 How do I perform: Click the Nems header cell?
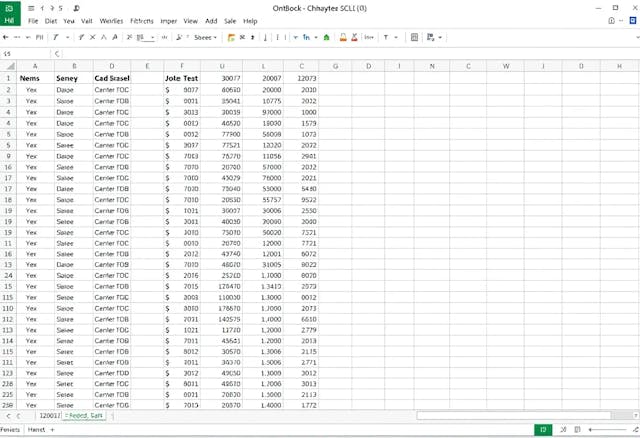(x=35, y=78)
